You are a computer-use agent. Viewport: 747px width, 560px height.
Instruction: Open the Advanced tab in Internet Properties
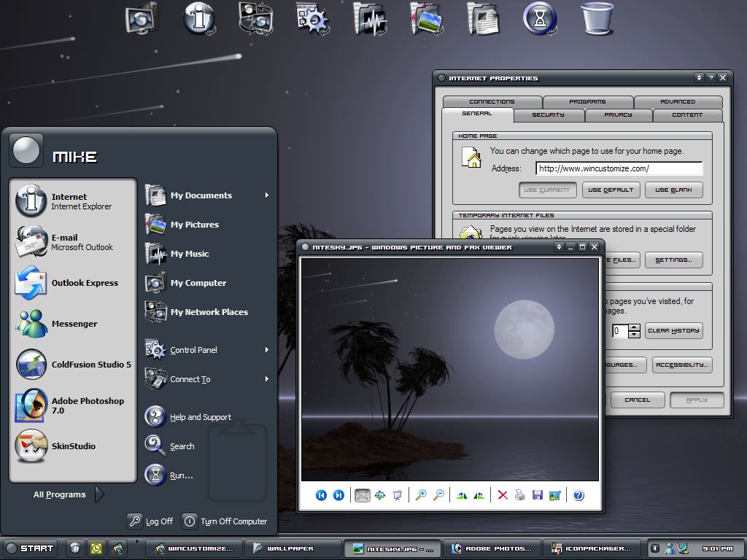[x=678, y=102]
